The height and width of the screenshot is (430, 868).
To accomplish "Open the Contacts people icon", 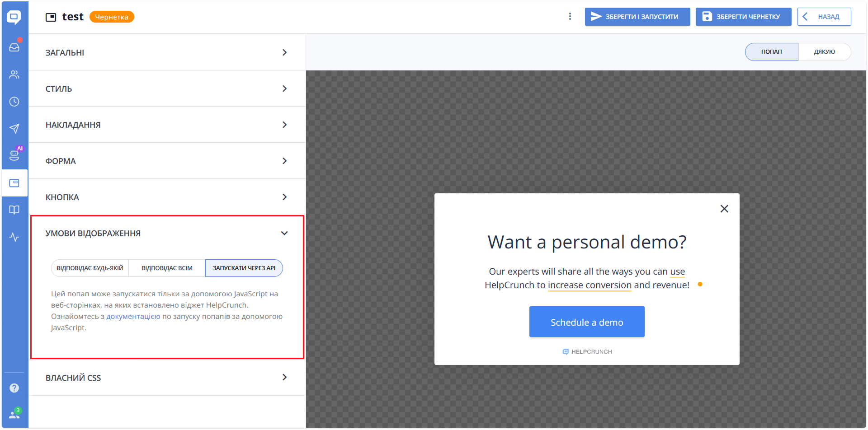I will [x=14, y=75].
